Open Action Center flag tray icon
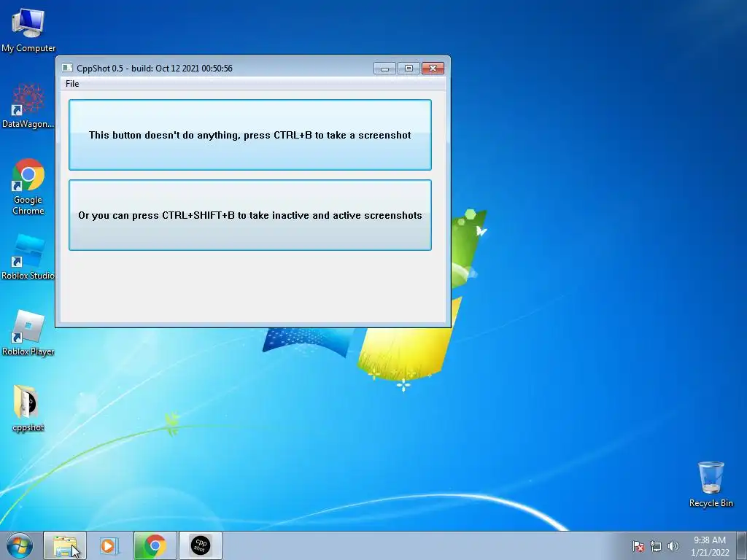The image size is (747, 560). click(638, 546)
